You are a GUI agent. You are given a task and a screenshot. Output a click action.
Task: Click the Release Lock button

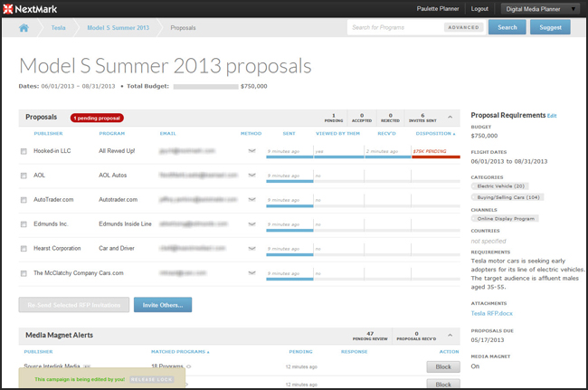[x=151, y=379]
